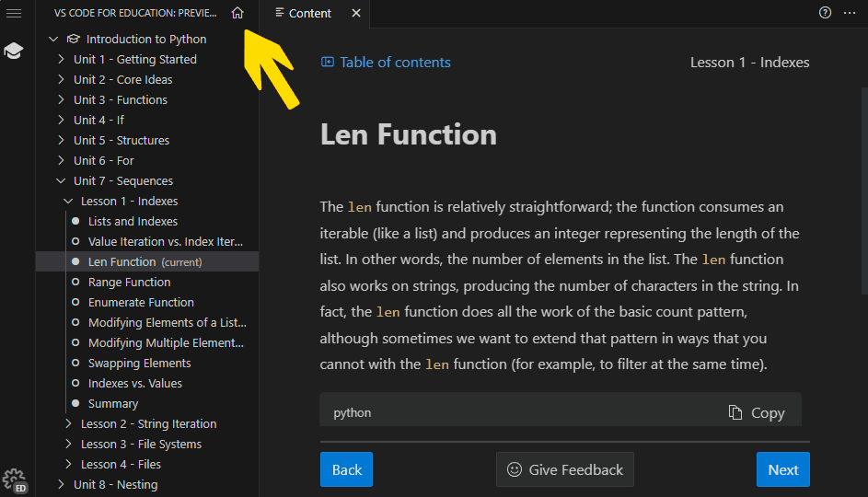This screenshot has height=497, width=868.
Task: Open the help question mark icon
Action: pos(825,13)
